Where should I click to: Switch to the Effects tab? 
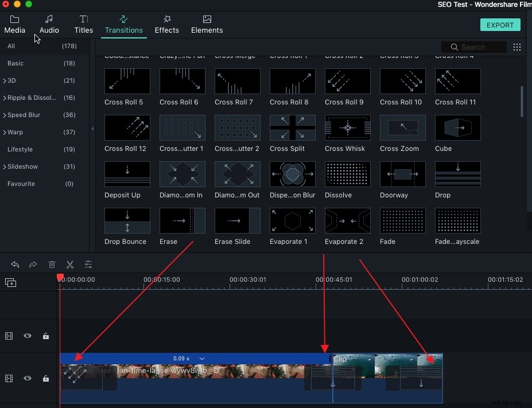pos(167,24)
